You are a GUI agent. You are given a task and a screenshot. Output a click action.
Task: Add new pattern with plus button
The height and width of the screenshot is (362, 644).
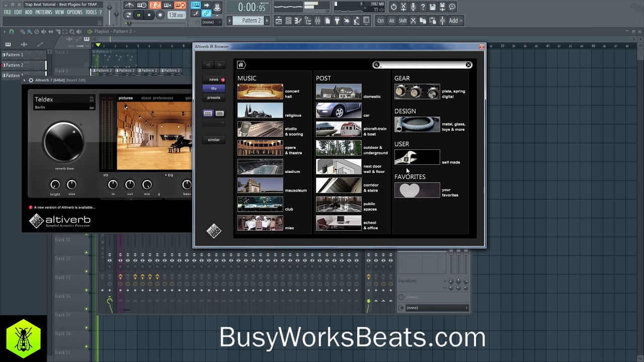click(267, 21)
